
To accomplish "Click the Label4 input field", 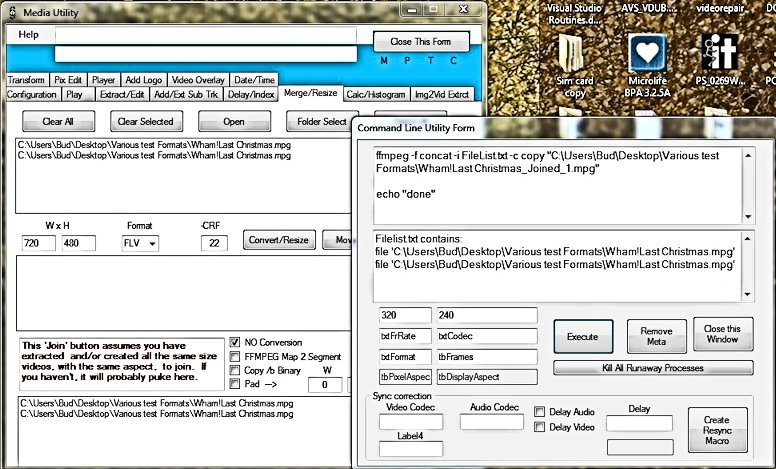I will point(411,449).
